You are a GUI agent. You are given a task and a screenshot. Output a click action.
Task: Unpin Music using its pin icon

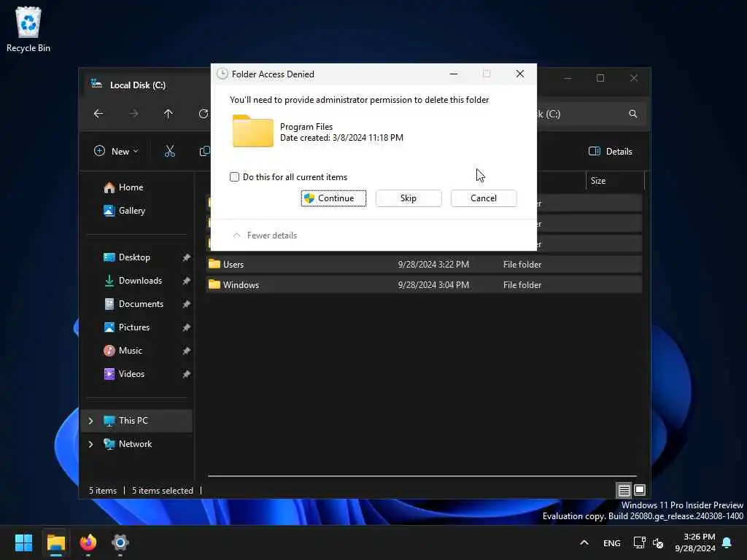(186, 351)
